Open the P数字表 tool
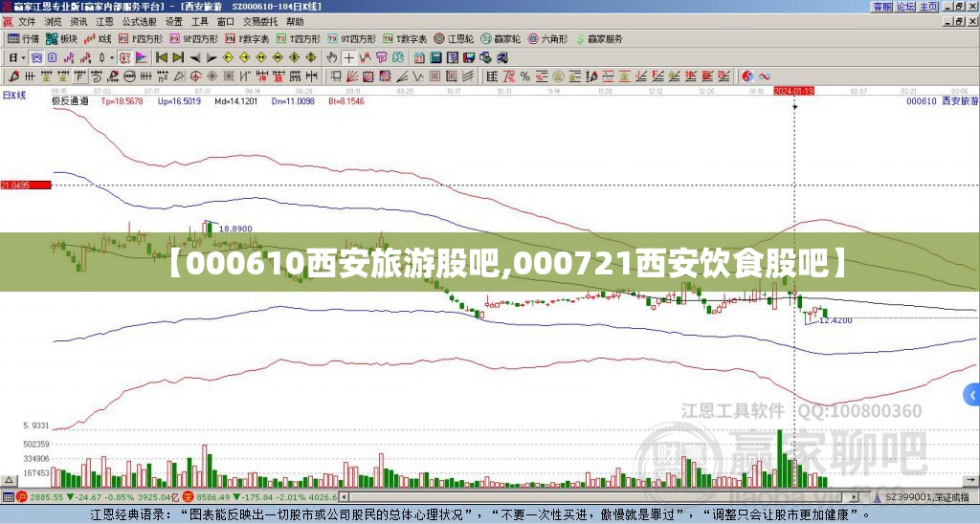This screenshot has width=980, height=524. [x=248, y=38]
